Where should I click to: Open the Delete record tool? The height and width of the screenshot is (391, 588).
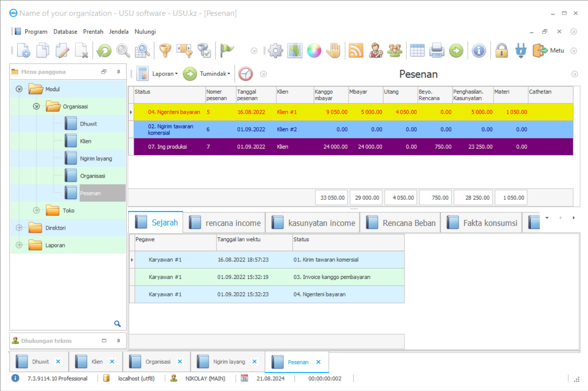click(x=82, y=50)
